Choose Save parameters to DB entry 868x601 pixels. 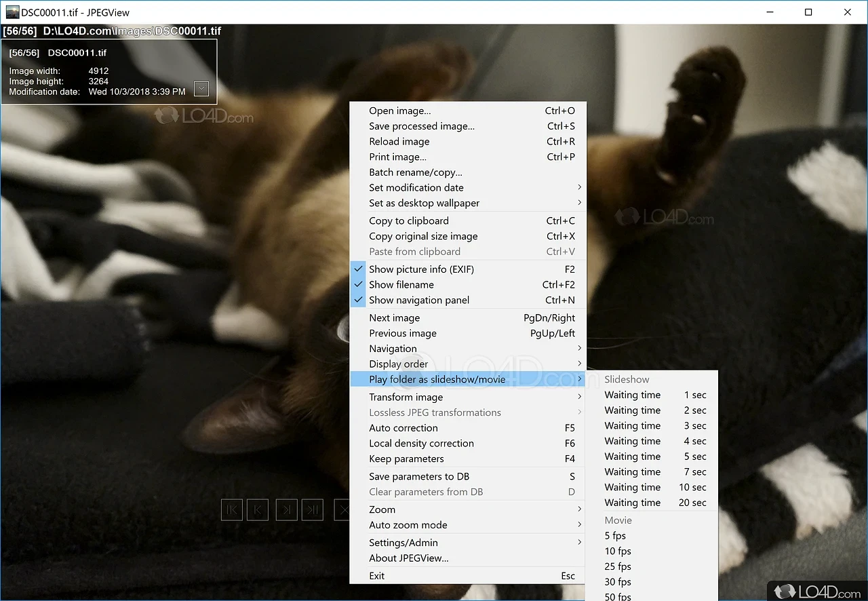point(468,476)
